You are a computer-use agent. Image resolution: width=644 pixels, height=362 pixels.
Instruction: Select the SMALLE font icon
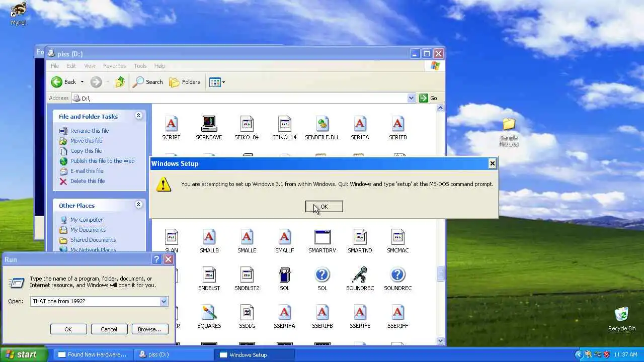pos(247,237)
